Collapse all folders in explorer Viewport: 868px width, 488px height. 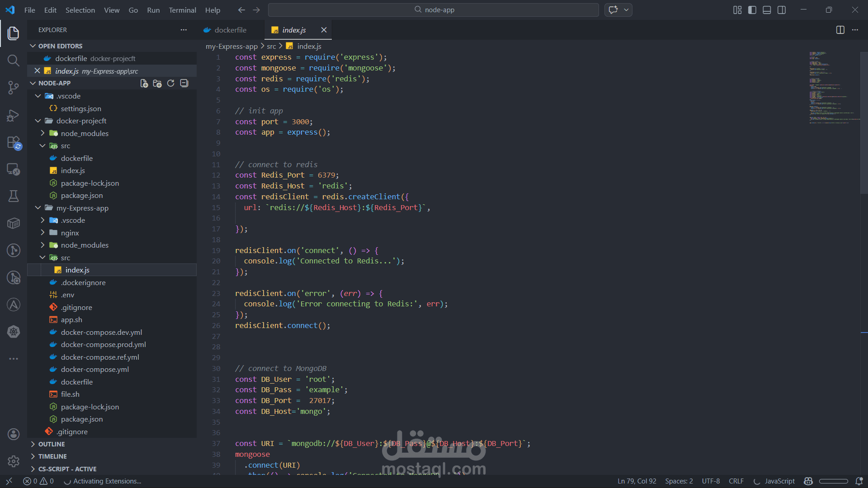coord(184,83)
